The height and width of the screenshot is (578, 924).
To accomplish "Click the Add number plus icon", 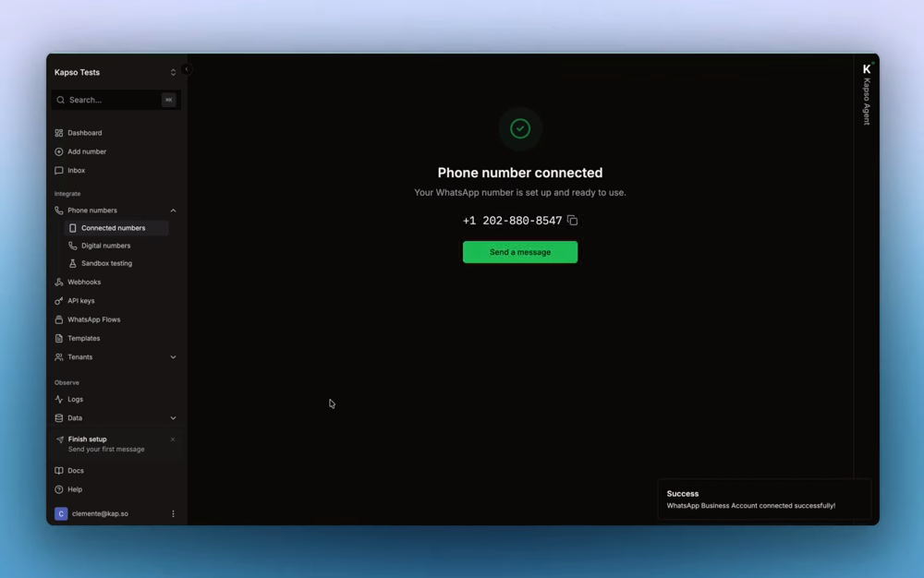I will [x=59, y=151].
